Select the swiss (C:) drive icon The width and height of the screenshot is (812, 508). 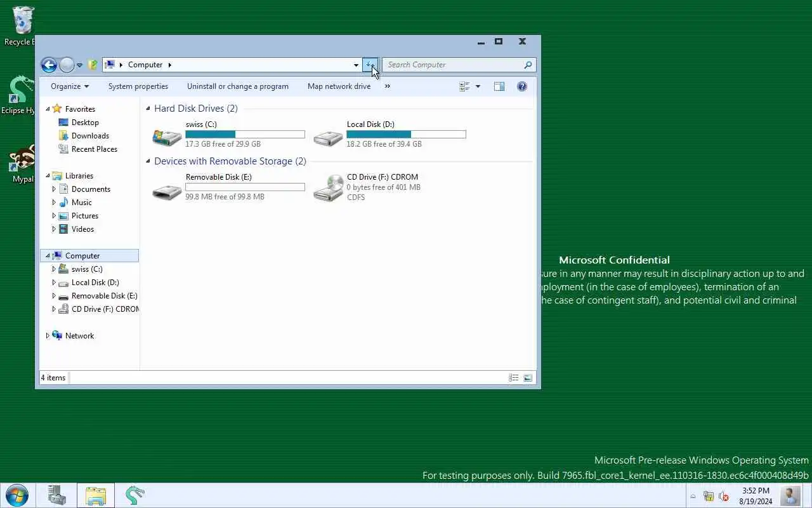tap(167, 136)
